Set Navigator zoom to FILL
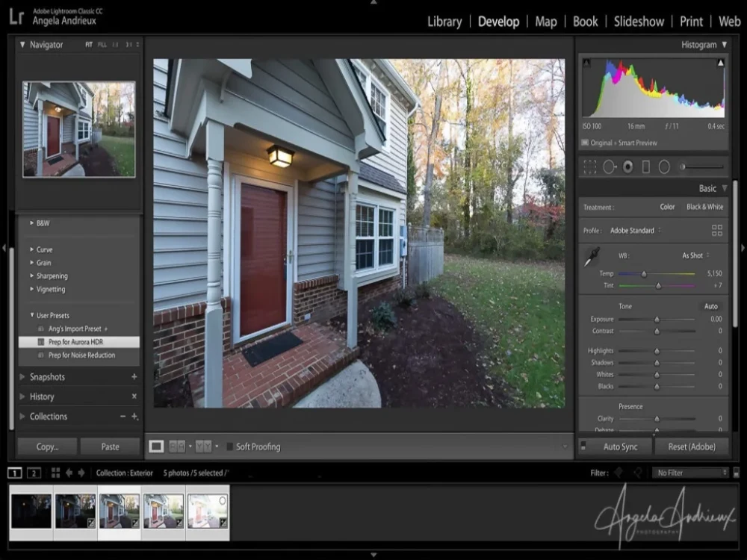 coord(102,45)
